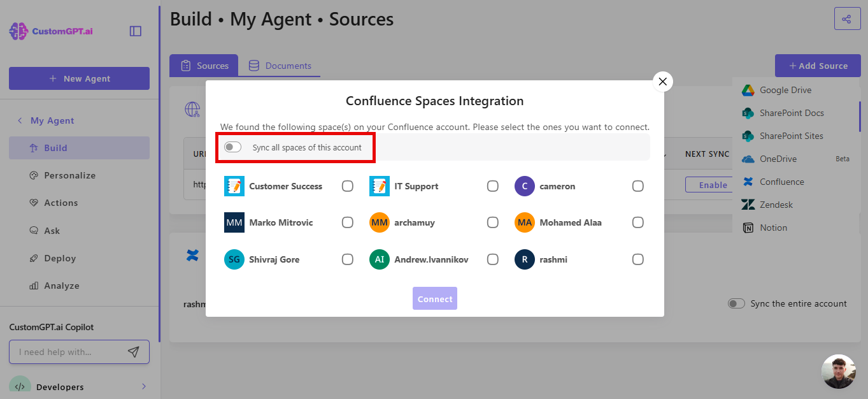Open the share dialog via share icon
868x399 pixels.
(x=847, y=18)
